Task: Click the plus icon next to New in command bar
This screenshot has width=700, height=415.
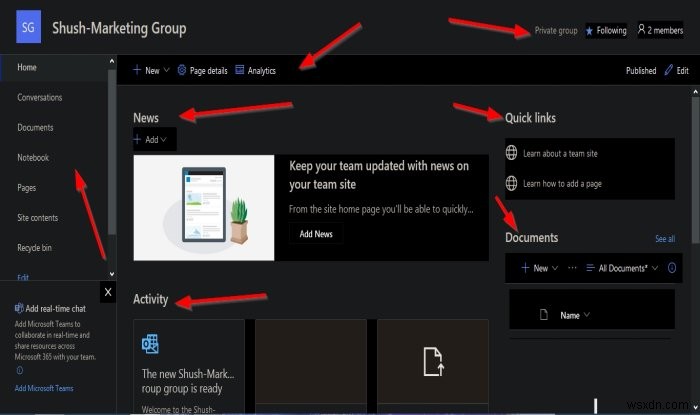Action: point(137,70)
